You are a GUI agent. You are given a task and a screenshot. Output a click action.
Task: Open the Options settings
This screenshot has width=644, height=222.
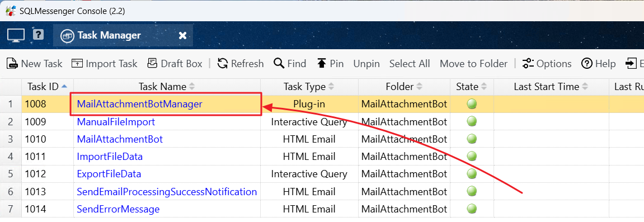click(x=547, y=64)
